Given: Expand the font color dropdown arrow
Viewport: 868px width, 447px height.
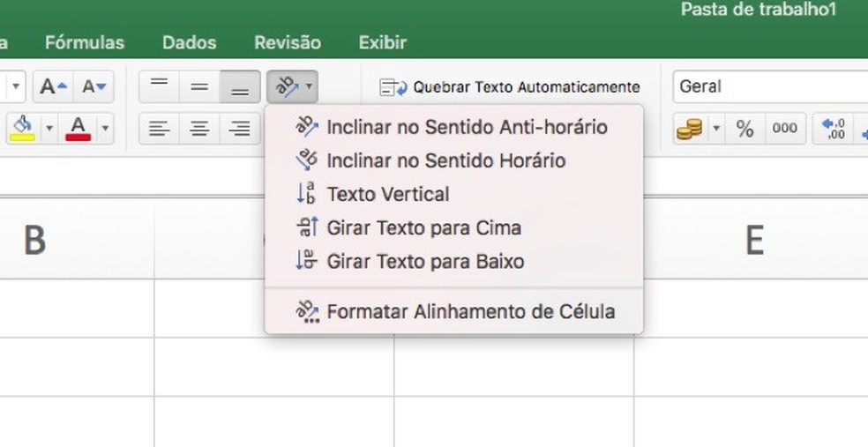Looking at the screenshot, I should click(105, 130).
